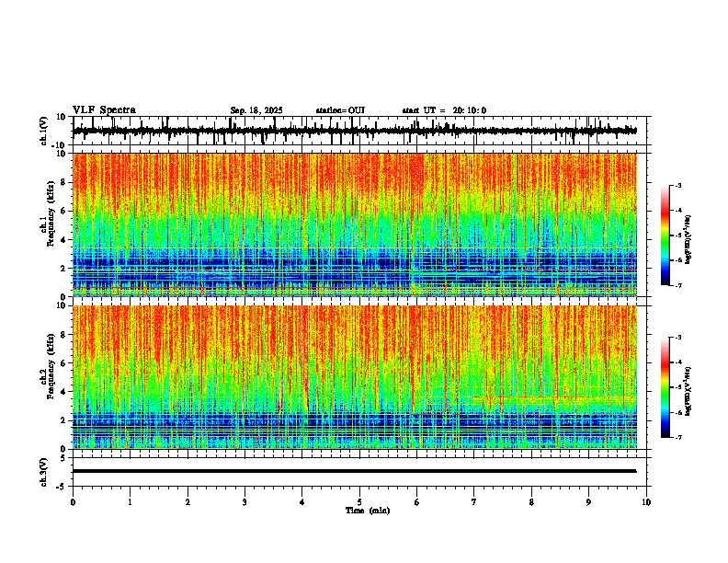Click time axis tick label "9"
This screenshot has width=728, height=563.
click(588, 502)
